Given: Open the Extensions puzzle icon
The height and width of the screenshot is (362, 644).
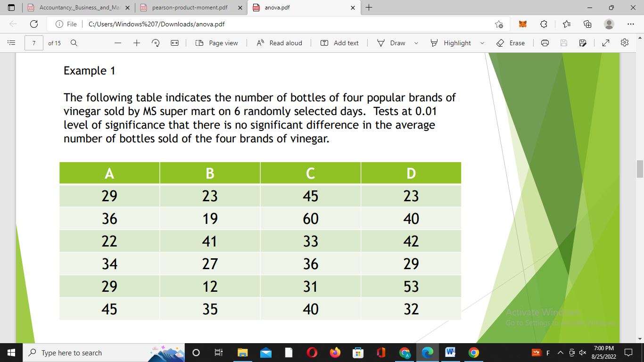Looking at the screenshot, I should [544, 24].
